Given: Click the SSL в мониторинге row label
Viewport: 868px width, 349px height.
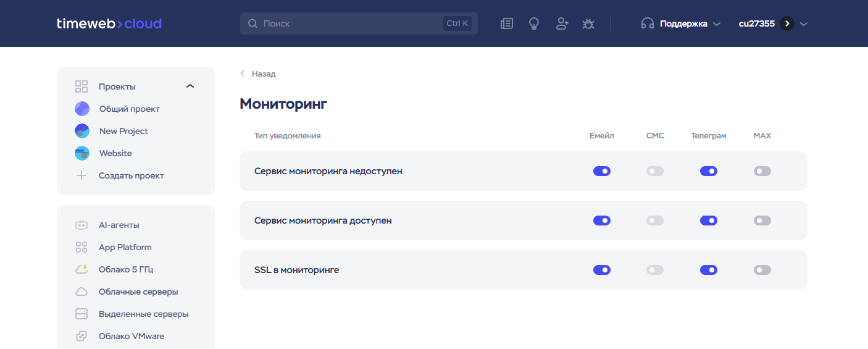Looking at the screenshot, I should [296, 270].
